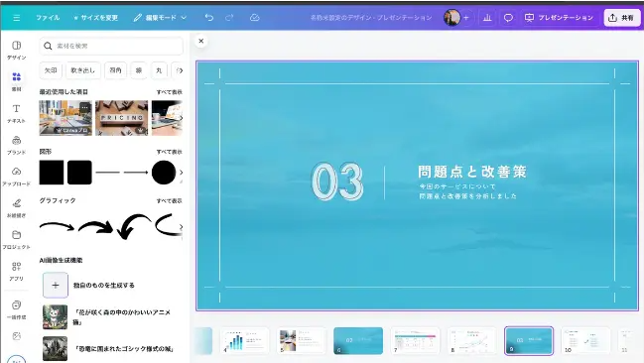
Task: Select slide 8 line chart thumbnail
Action: [x=471, y=341]
